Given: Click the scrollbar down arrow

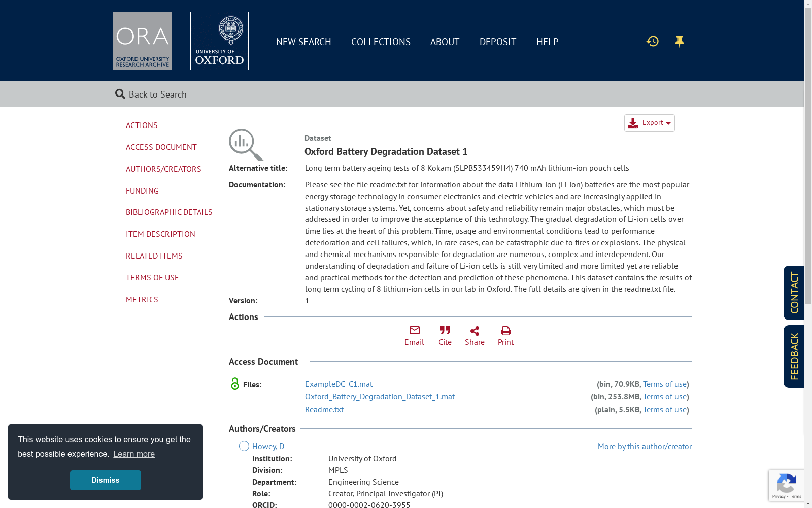Looking at the screenshot, I should [x=808, y=504].
